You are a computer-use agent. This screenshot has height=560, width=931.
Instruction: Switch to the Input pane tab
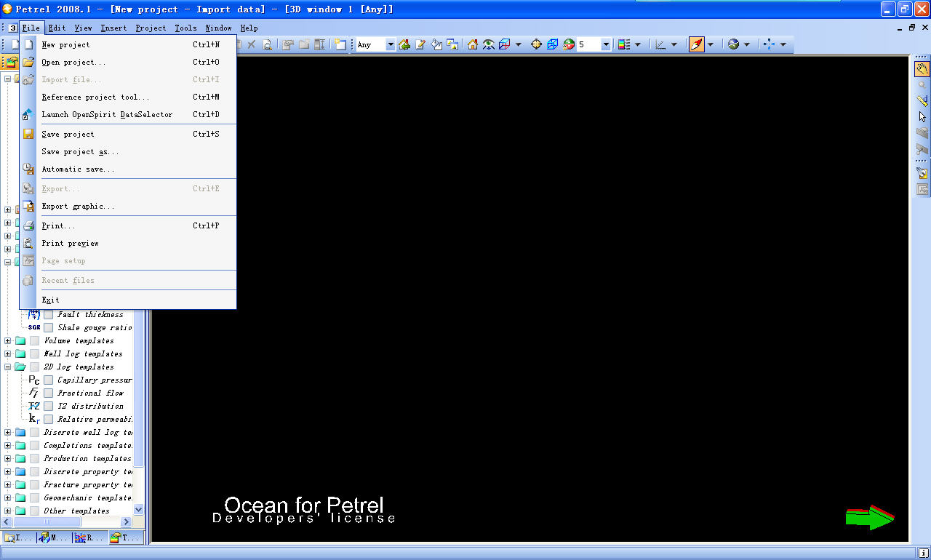click(17, 538)
